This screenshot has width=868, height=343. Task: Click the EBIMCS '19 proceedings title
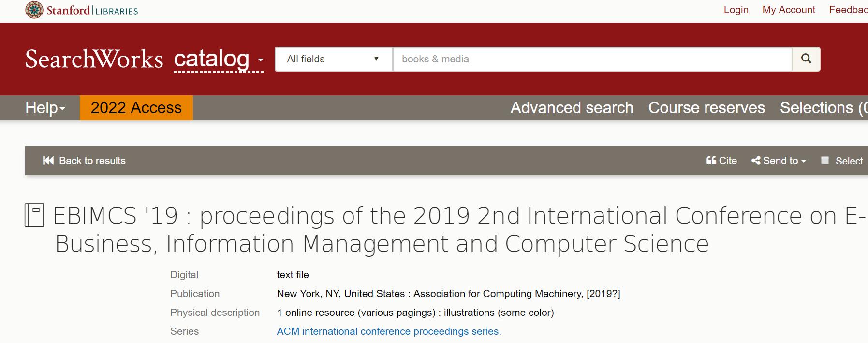(459, 229)
